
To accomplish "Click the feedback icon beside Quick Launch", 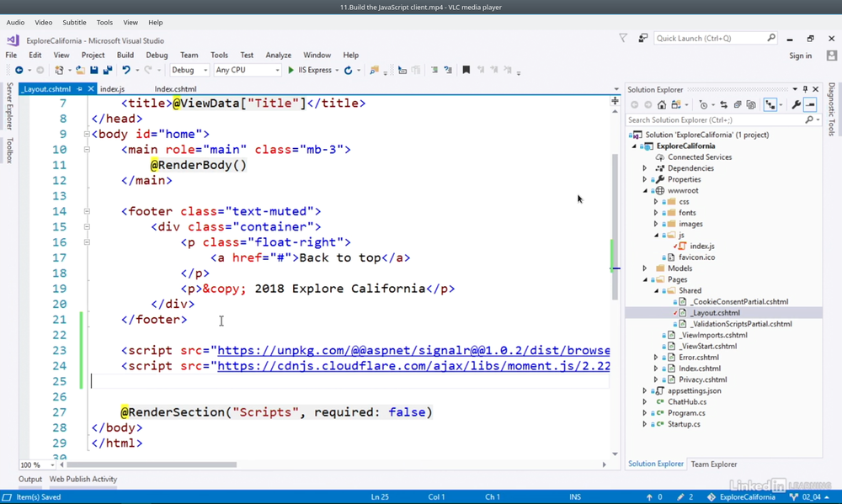I will tap(642, 38).
